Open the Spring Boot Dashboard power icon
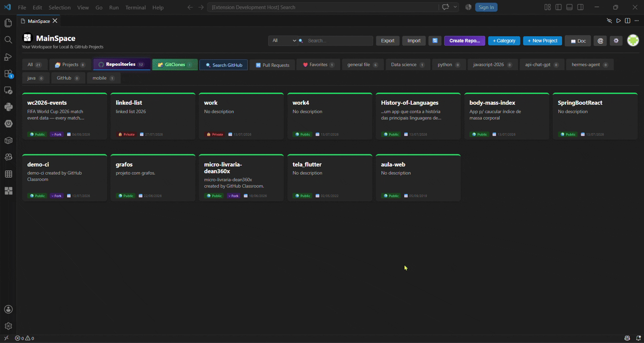Viewport: 644px width, 343px height. coord(8,124)
